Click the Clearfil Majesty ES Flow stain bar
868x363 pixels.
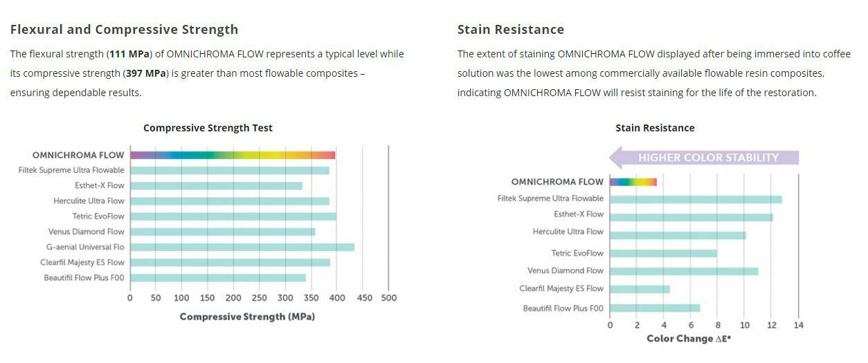click(639, 289)
